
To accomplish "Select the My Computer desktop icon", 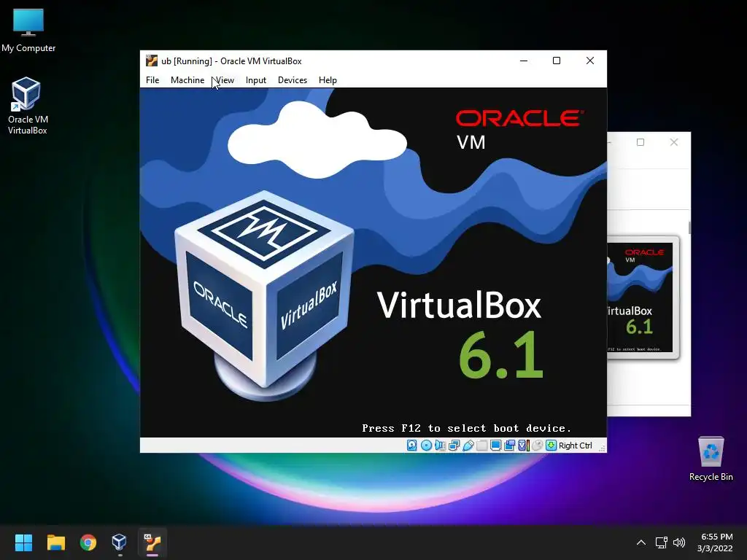I will pos(28,30).
